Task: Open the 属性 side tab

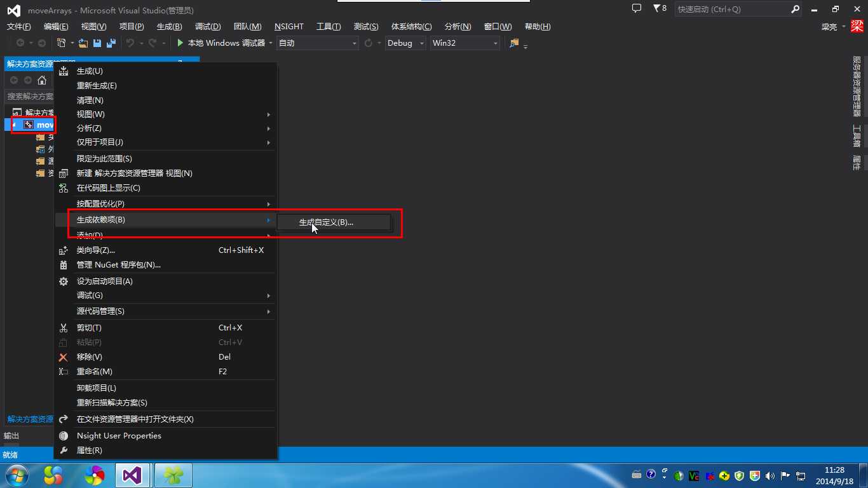Action: pos(857,163)
